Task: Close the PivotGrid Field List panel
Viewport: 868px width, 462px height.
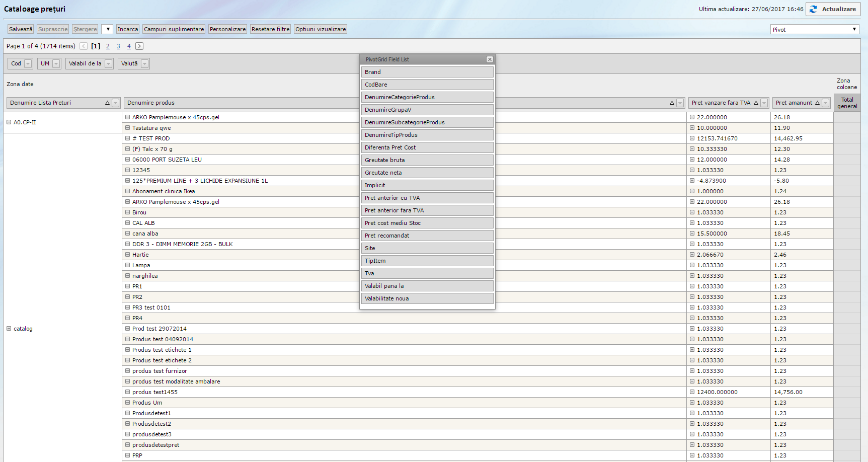Action: [x=490, y=59]
